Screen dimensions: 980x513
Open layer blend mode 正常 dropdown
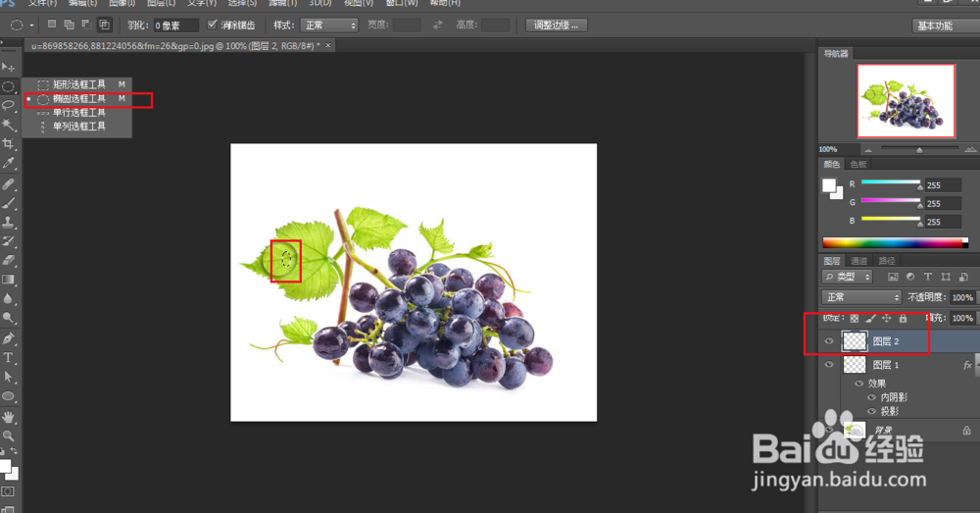point(861,297)
